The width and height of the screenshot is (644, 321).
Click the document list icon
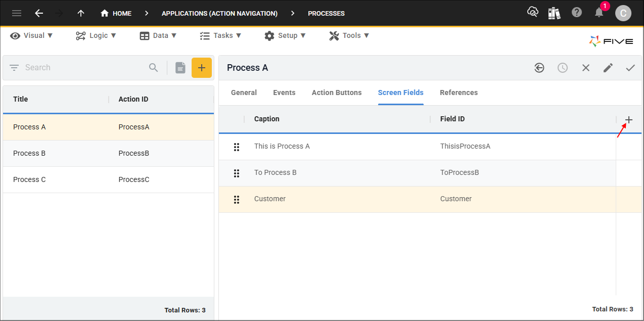click(180, 68)
